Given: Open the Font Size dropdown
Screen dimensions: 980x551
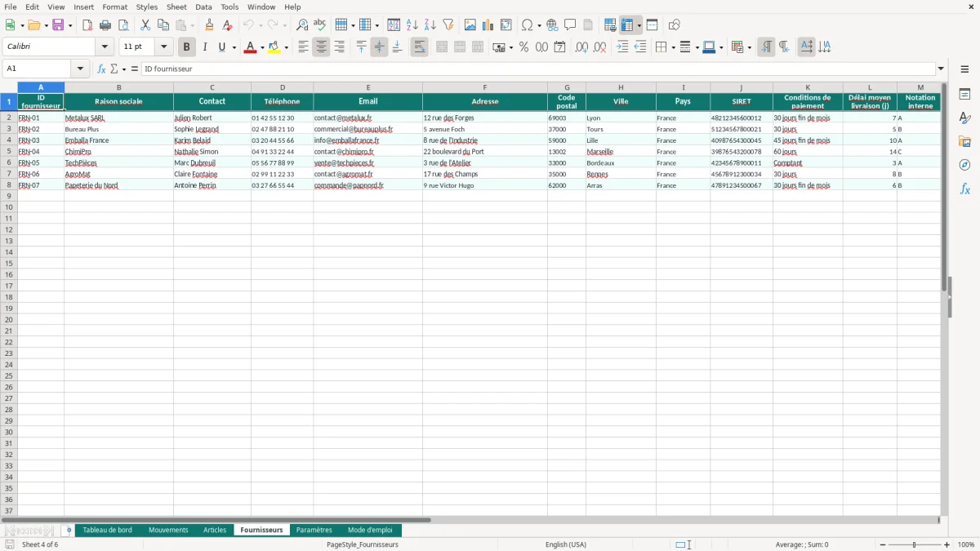Looking at the screenshot, I should pos(163,47).
